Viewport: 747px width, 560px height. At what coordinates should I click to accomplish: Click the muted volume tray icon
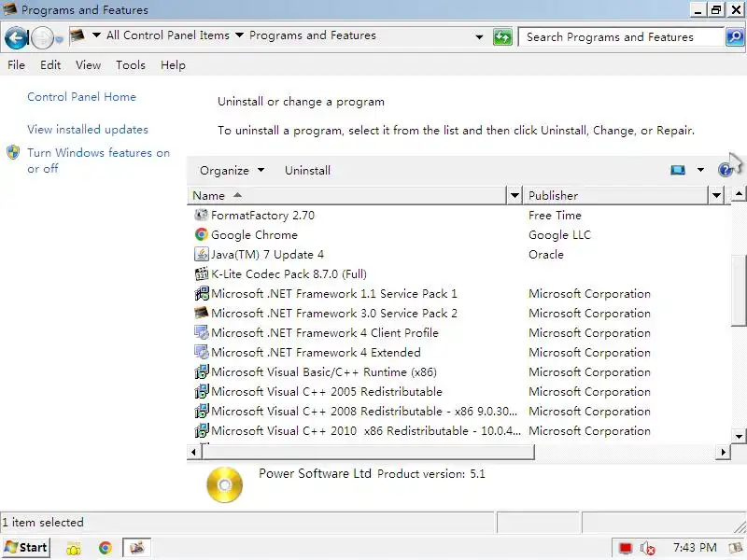[x=647, y=549]
